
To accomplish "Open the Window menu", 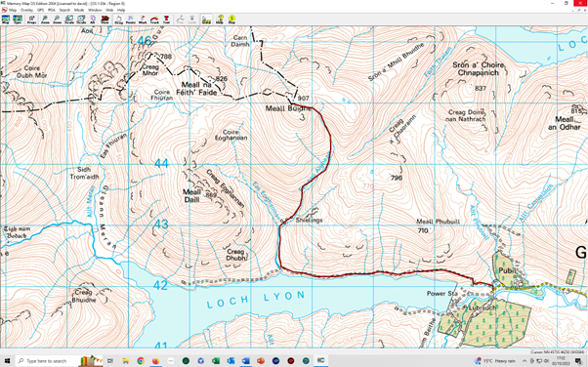I will point(95,10).
